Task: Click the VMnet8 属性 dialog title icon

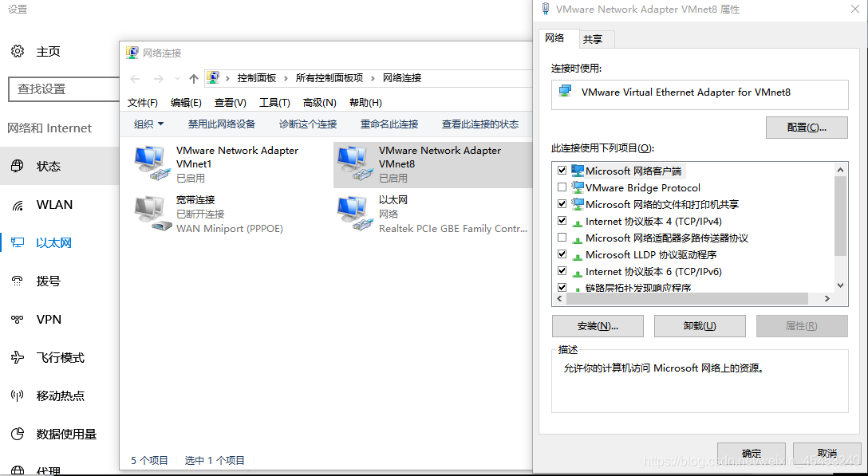Action: point(546,8)
